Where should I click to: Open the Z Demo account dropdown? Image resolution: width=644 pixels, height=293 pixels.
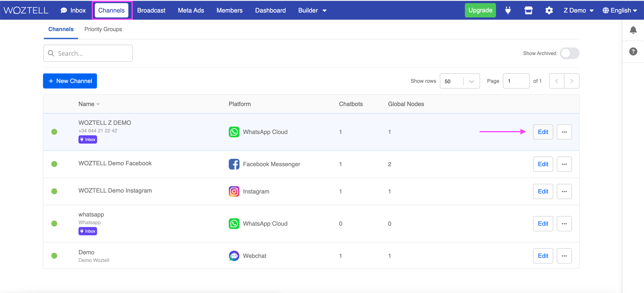(x=578, y=10)
